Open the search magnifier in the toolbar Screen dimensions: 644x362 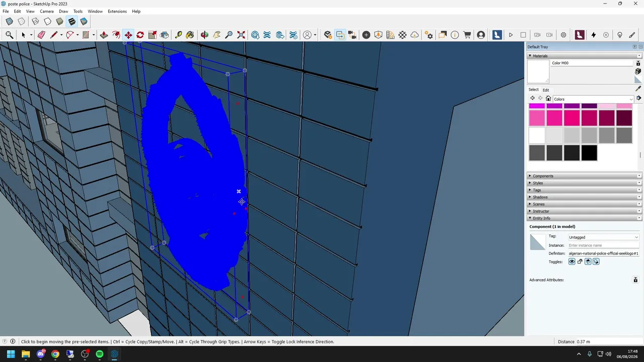click(10, 35)
